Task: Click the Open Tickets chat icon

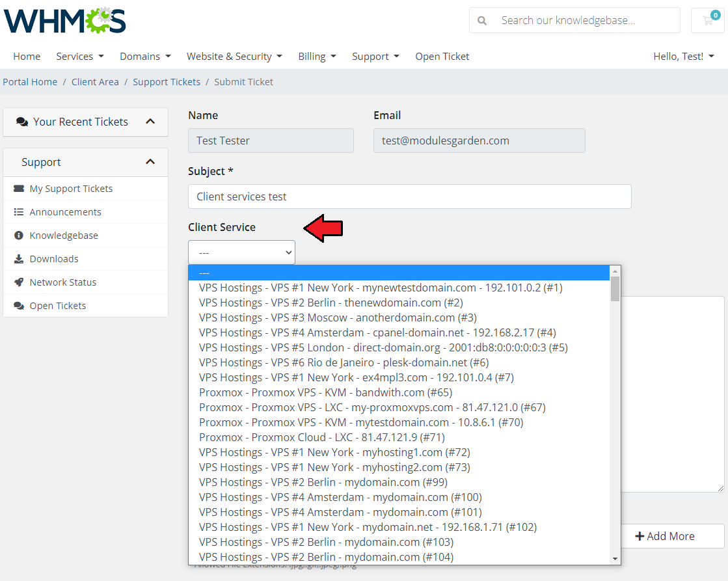Action: [19, 306]
